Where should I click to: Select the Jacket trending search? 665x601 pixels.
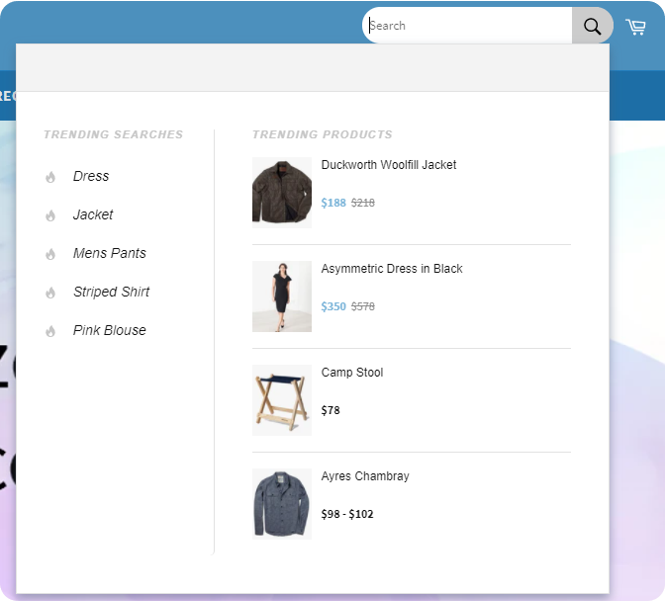93,215
